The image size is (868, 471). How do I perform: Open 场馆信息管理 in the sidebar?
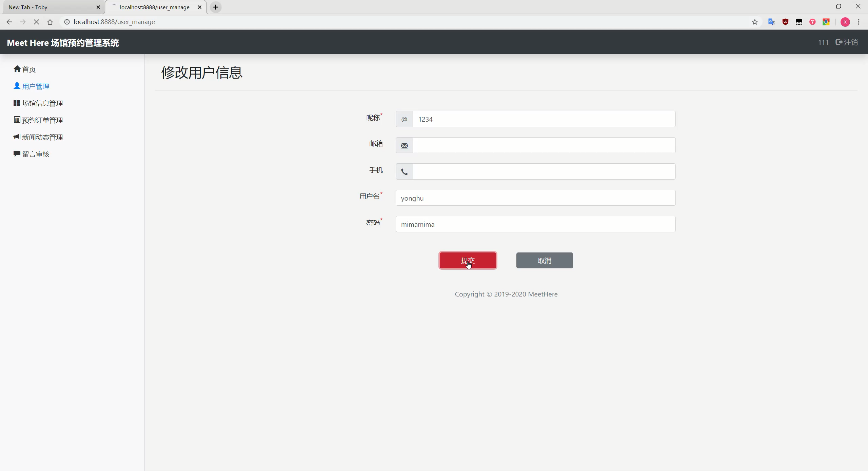click(x=38, y=103)
